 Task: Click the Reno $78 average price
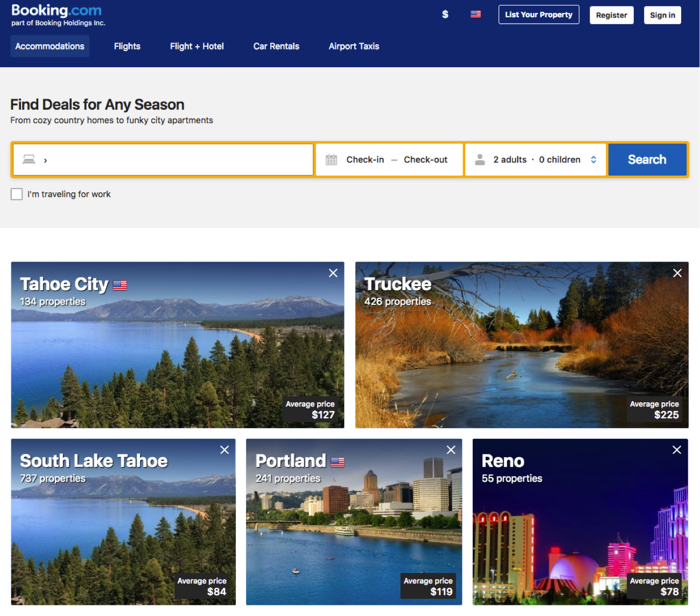[654, 586]
